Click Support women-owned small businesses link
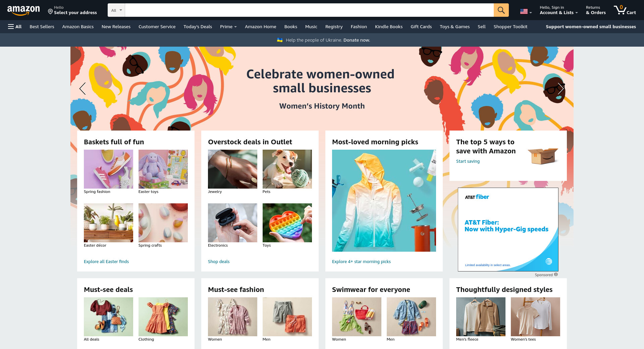The width and height of the screenshot is (644, 349). click(x=591, y=27)
